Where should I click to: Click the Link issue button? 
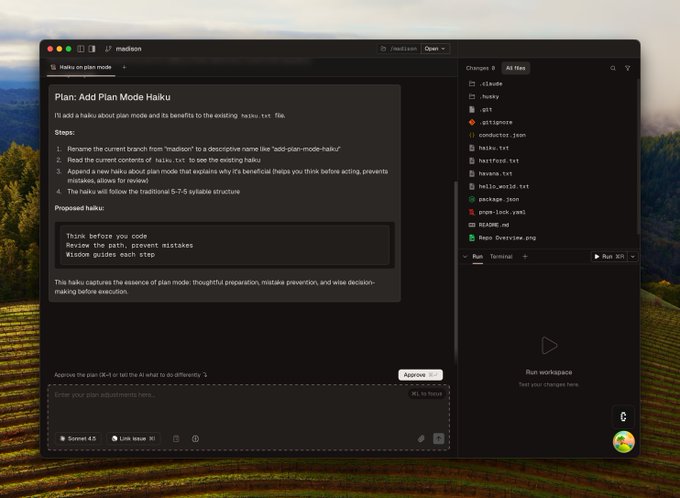(134, 439)
